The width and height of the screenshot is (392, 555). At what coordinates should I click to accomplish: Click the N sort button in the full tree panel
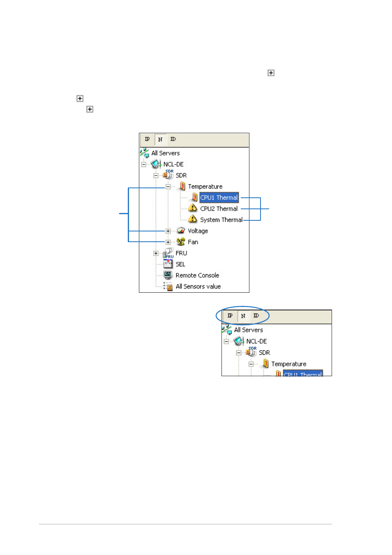[x=160, y=139]
